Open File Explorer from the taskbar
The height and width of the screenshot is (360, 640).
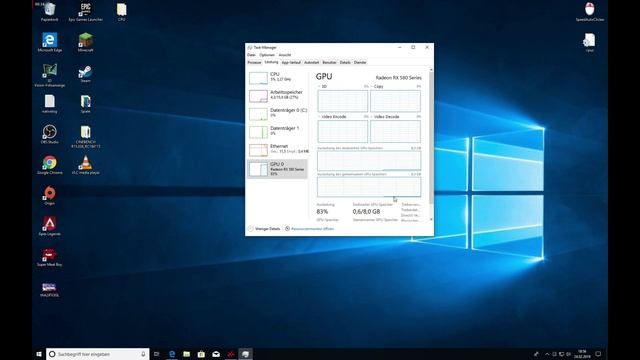click(187, 354)
